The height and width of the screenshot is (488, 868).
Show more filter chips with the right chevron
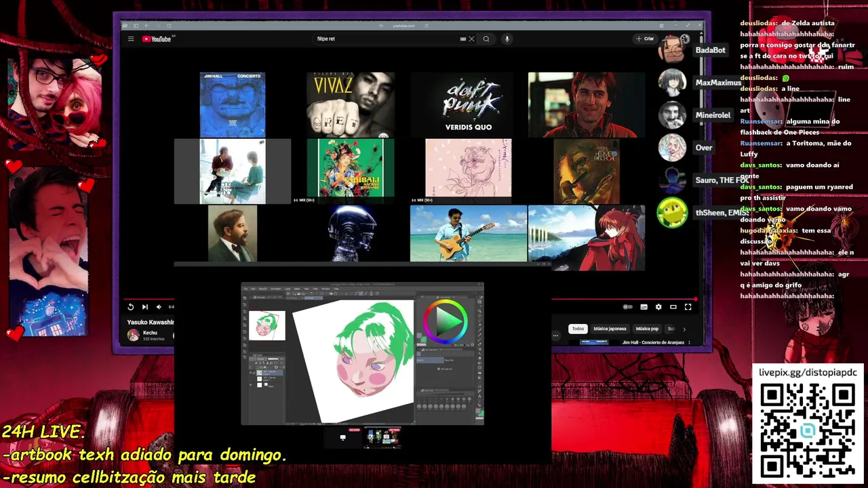pyautogui.click(x=684, y=329)
